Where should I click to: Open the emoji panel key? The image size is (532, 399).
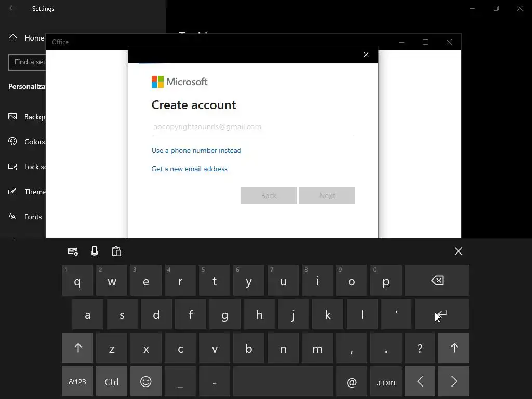coord(146,382)
